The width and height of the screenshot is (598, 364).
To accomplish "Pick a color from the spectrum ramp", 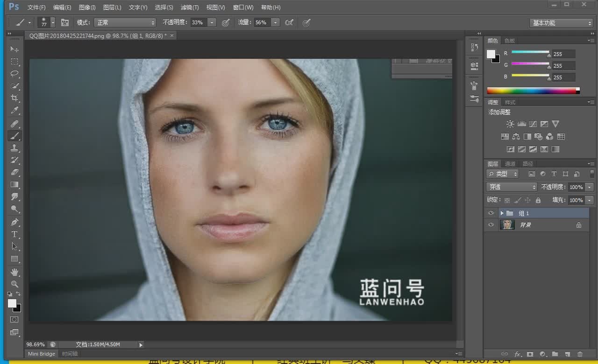I will click(533, 91).
